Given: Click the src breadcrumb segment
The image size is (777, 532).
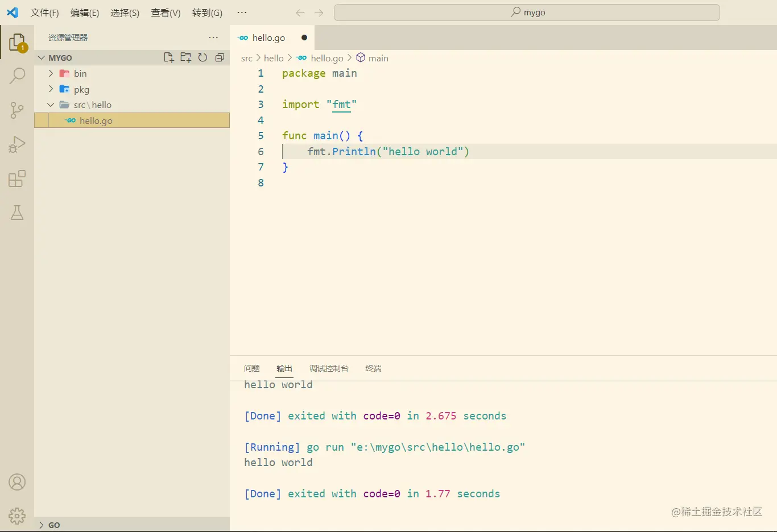Looking at the screenshot, I should coord(246,58).
